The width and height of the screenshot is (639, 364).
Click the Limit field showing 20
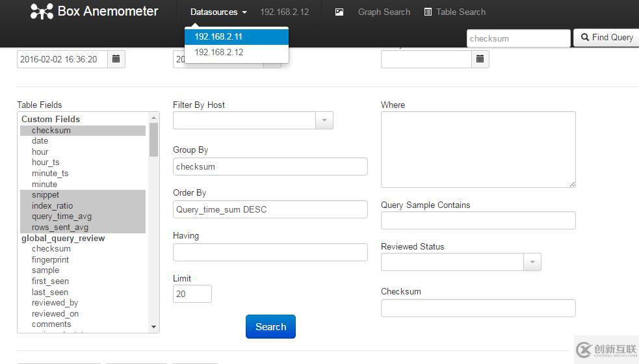192,294
